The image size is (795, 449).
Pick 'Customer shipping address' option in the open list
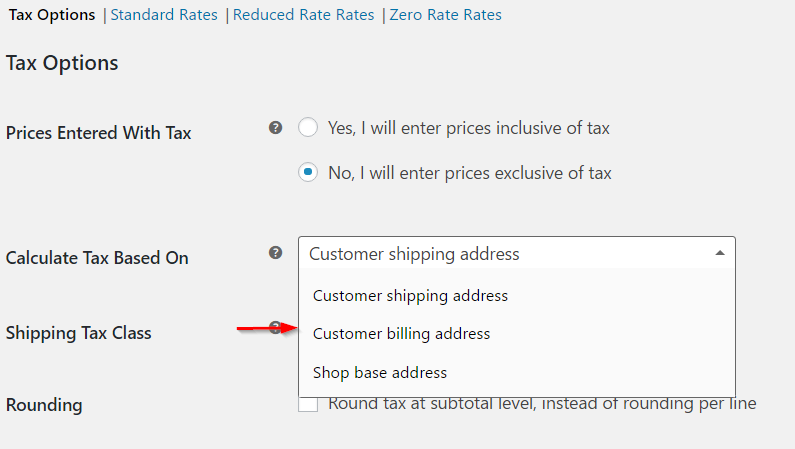pyautogui.click(x=410, y=296)
